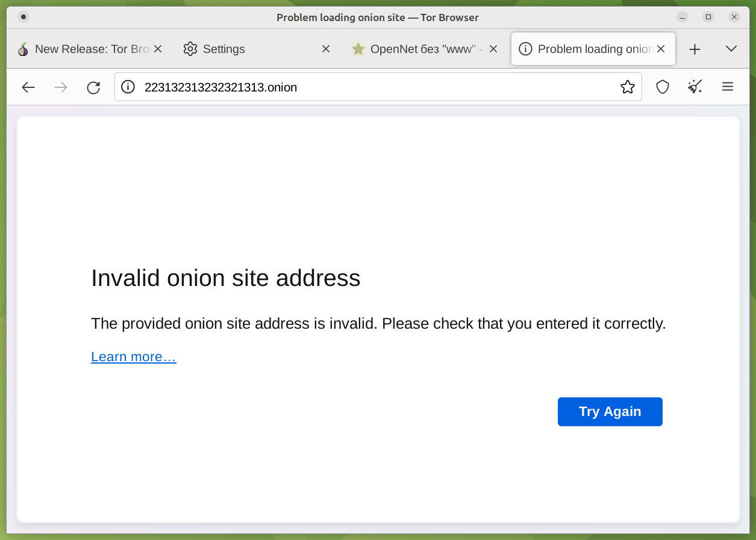Switch to the OpenNet tab
This screenshot has height=540, width=756.
422,49
